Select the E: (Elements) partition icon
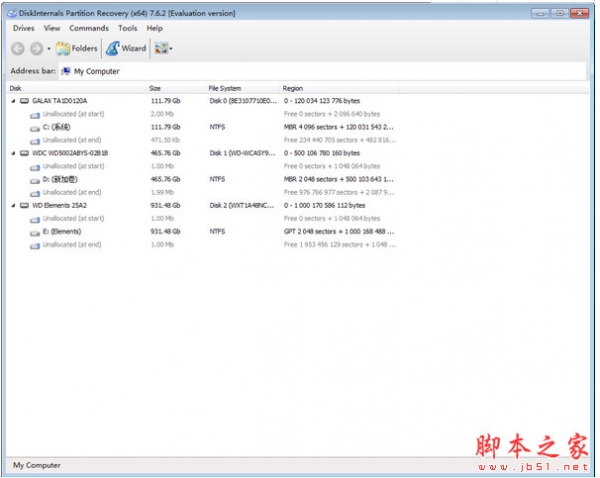The width and height of the screenshot is (600, 478). pyautogui.click(x=35, y=233)
